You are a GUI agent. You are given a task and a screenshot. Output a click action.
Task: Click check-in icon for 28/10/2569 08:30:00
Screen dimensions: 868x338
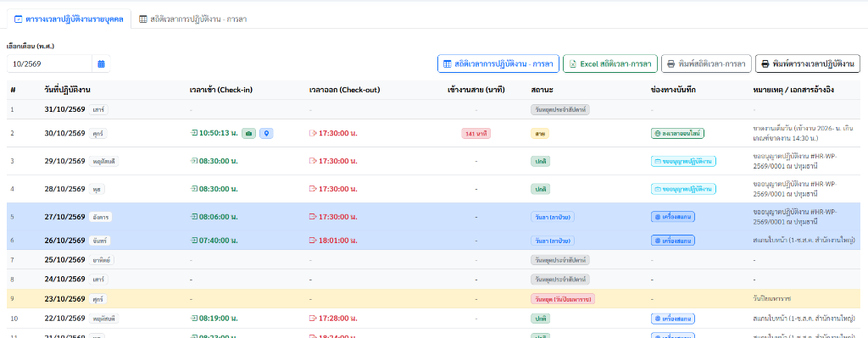click(x=194, y=189)
